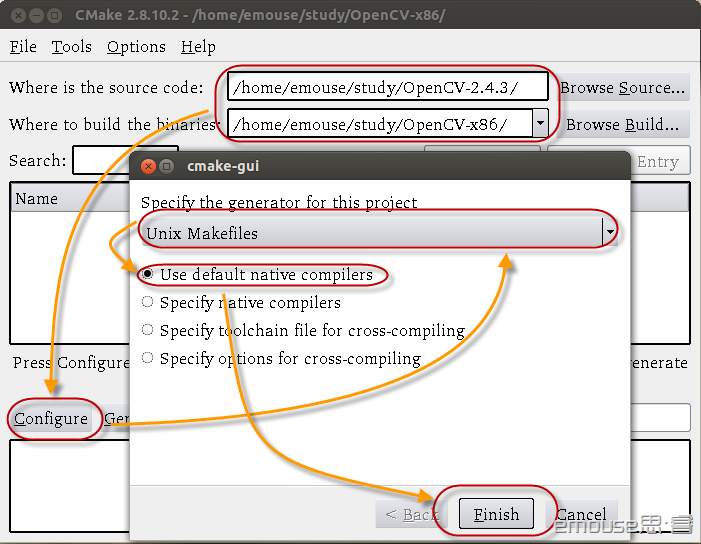The image size is (701, 544).
Task: Close the CMake main window
Action: point(18,15)
